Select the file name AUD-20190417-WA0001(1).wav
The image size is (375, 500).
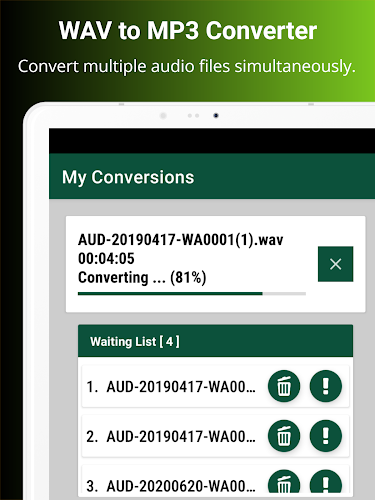[180, 240]
